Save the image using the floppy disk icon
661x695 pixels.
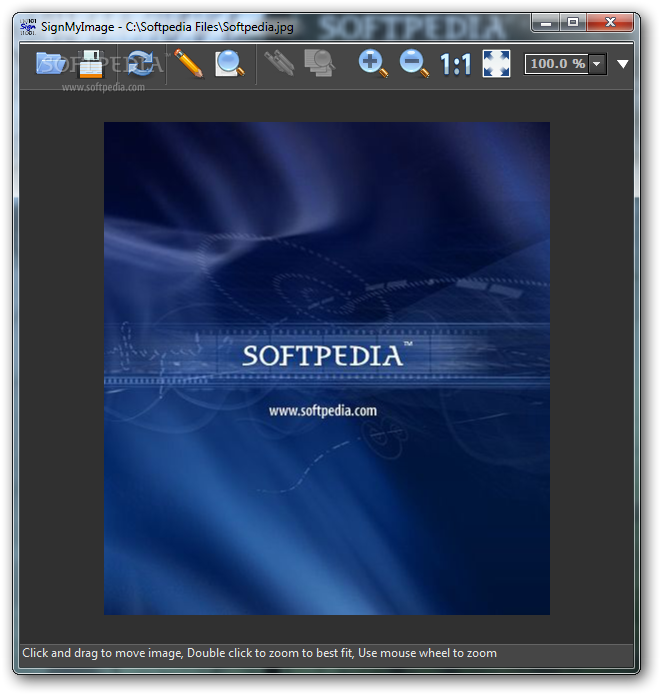[x=91, y=64]
